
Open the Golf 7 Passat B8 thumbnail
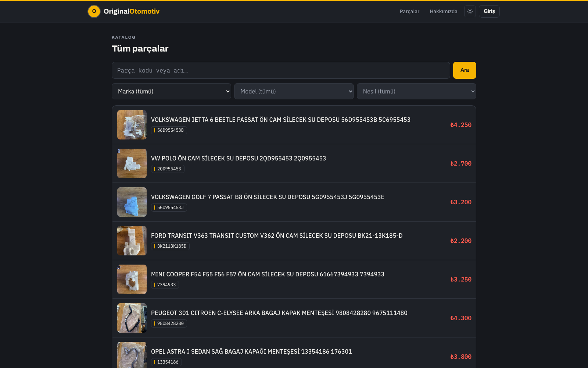[x=132, y=202]
